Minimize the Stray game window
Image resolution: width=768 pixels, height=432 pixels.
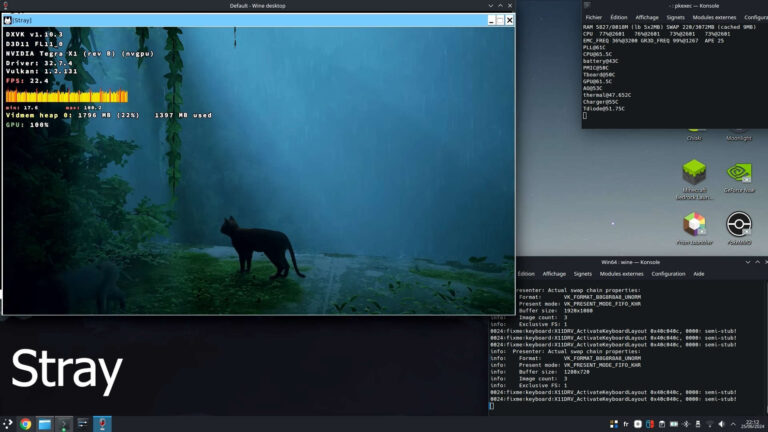pos(491,20)
